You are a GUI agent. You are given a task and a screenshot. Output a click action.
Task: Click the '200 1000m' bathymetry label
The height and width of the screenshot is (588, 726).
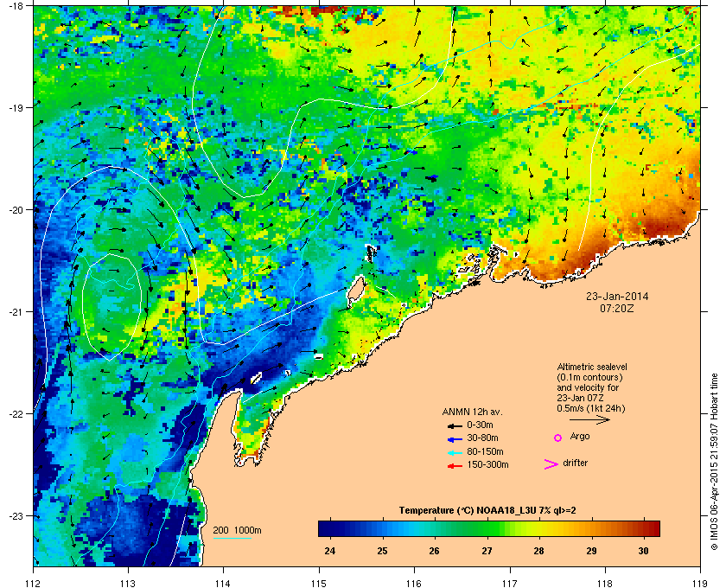coord(237,530)
